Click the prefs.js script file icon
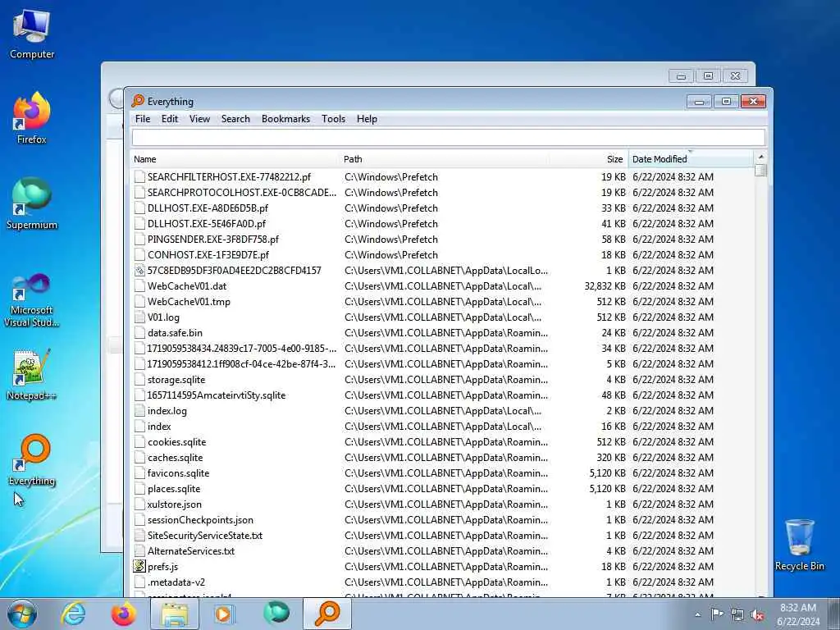Image resolution: width=840 pixels, height=630 pixels. [139, 566]
